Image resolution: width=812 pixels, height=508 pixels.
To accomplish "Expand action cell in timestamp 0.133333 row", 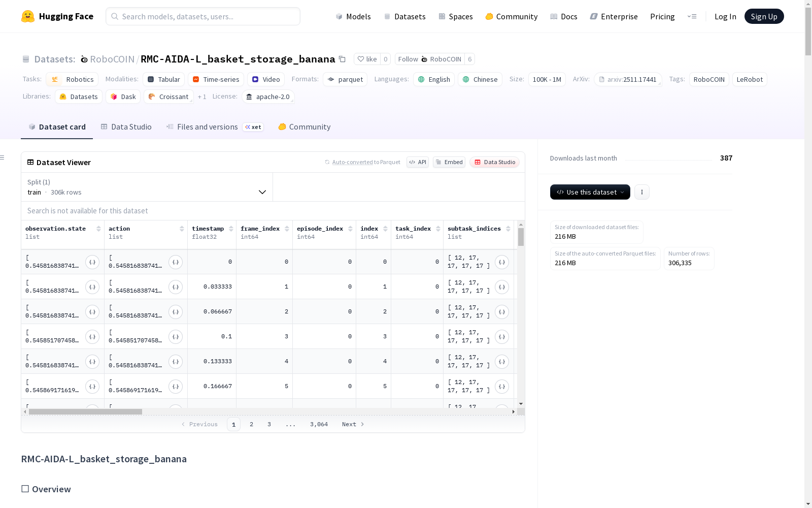I will pyautogui.click(x=176, y=362).
